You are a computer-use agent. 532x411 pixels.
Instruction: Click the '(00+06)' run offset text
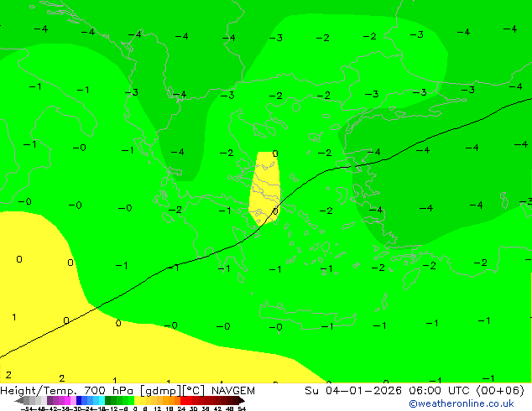[x=500, y=391]
